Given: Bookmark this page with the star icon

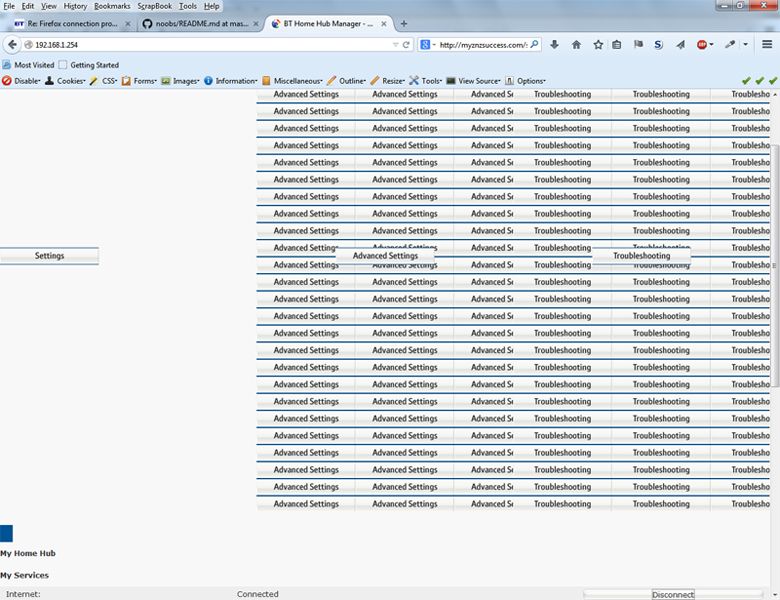Looking at the screenshot, I should (x=598, y=44).
